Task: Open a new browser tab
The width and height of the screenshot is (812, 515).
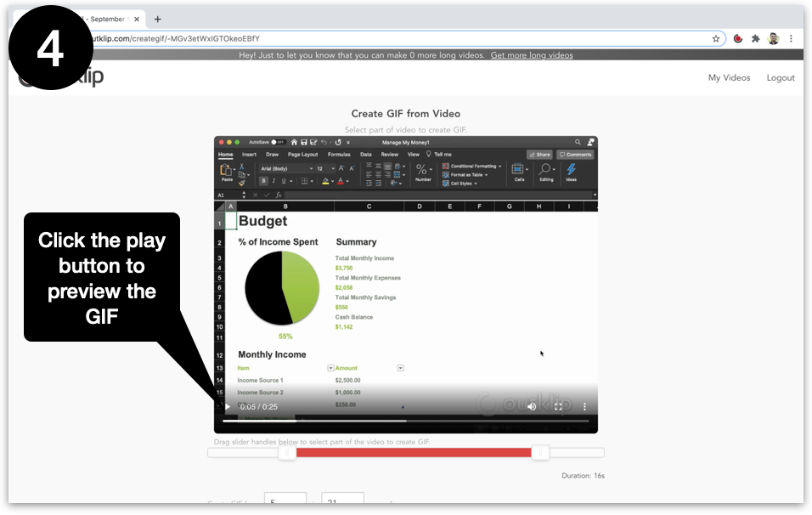Action: click(x=157, y=20)
